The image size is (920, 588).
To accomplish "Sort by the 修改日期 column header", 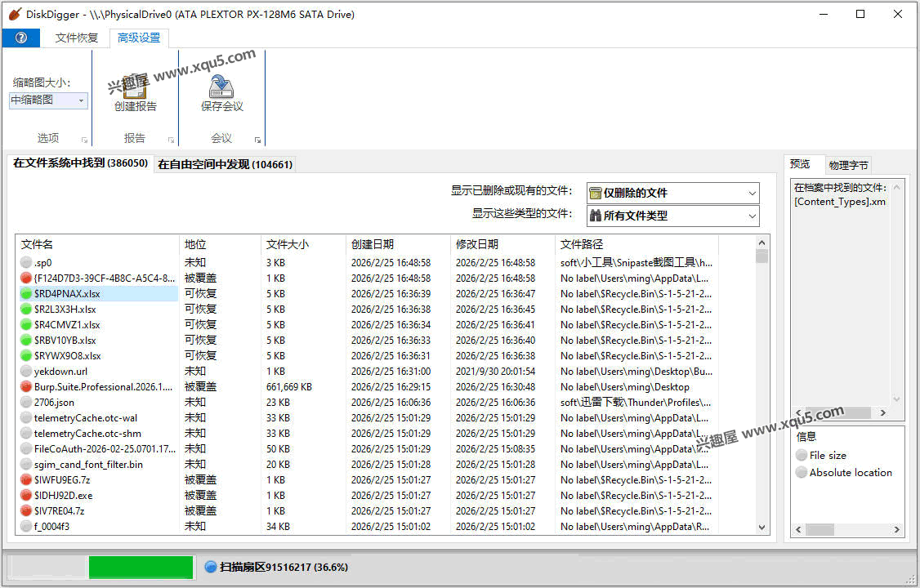I will pyautogui.click(x=476, y=244).
